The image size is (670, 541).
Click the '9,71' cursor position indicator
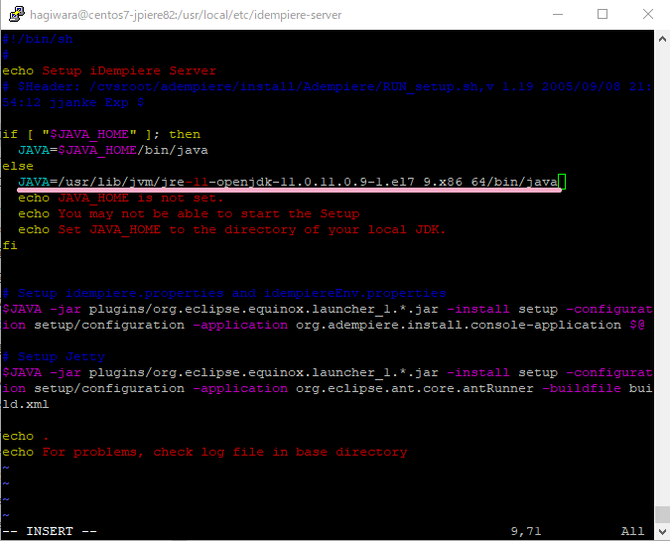coord(526,531)
